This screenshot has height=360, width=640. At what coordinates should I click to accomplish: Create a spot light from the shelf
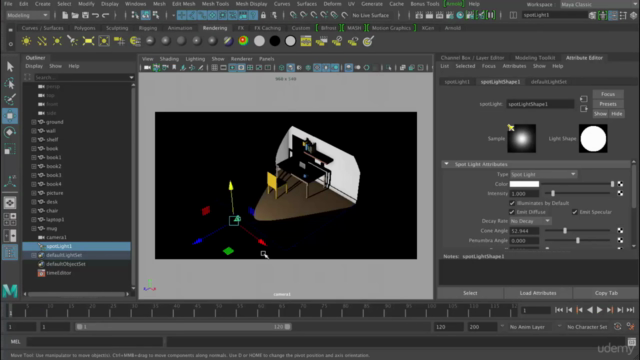pyautogui.click(x=73, y=41)
